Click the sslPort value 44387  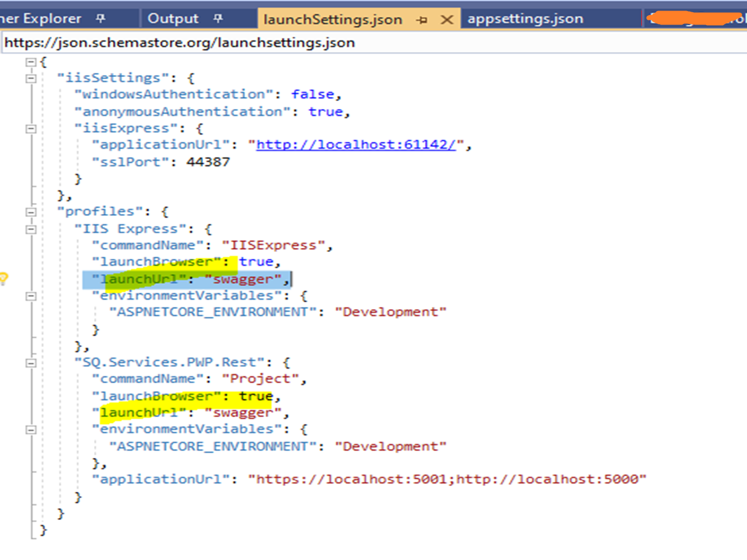pos(208,162)
